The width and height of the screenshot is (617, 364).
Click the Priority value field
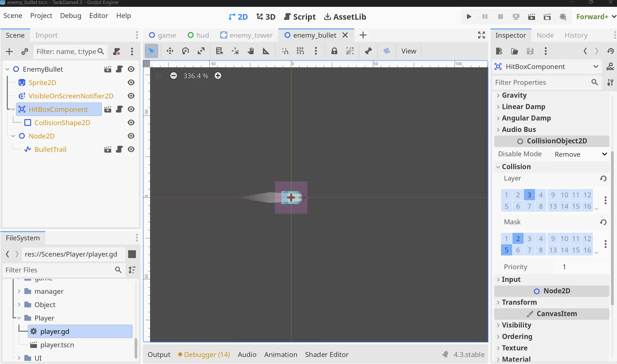(x=582, y=267)
